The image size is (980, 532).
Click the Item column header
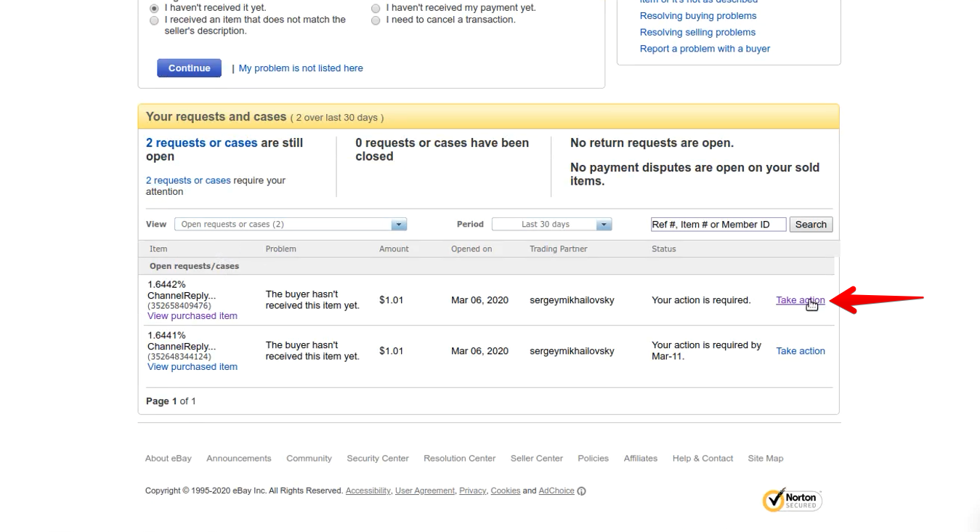(x=158, y=249)
